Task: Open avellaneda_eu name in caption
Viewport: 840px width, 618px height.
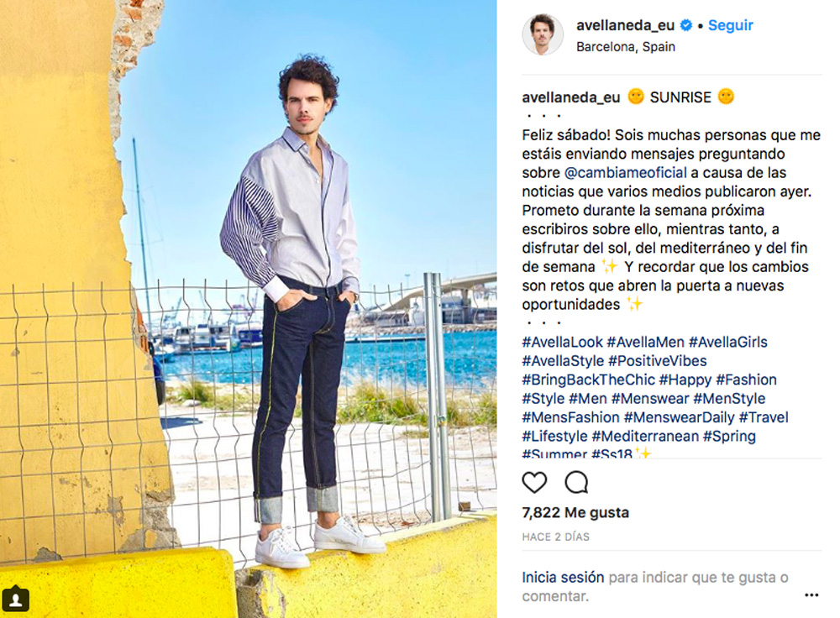Action: click(x=571, y=97)
